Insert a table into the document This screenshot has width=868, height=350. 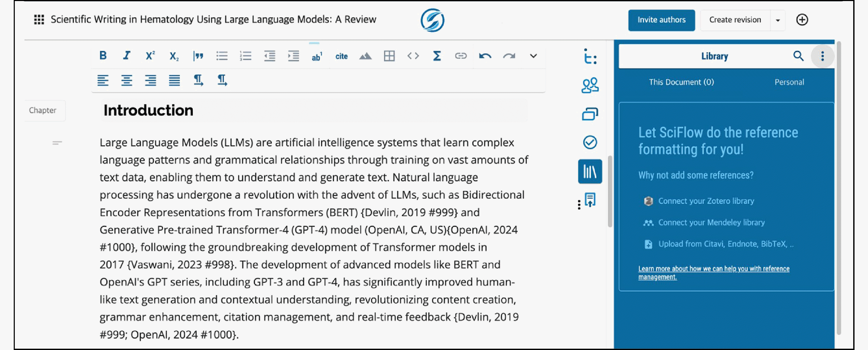click(389, 56)
